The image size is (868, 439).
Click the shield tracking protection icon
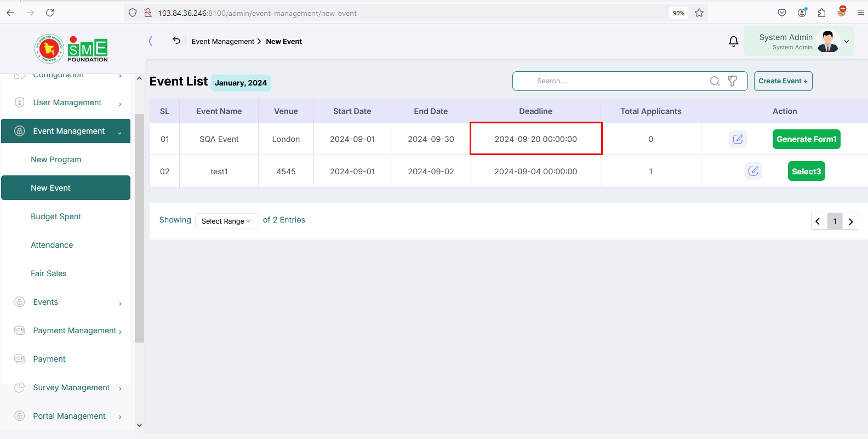pos(133,13)
